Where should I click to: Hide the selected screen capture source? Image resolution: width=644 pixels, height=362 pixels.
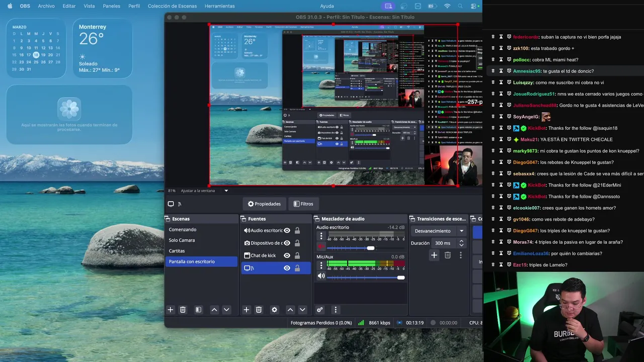point(287,268)
